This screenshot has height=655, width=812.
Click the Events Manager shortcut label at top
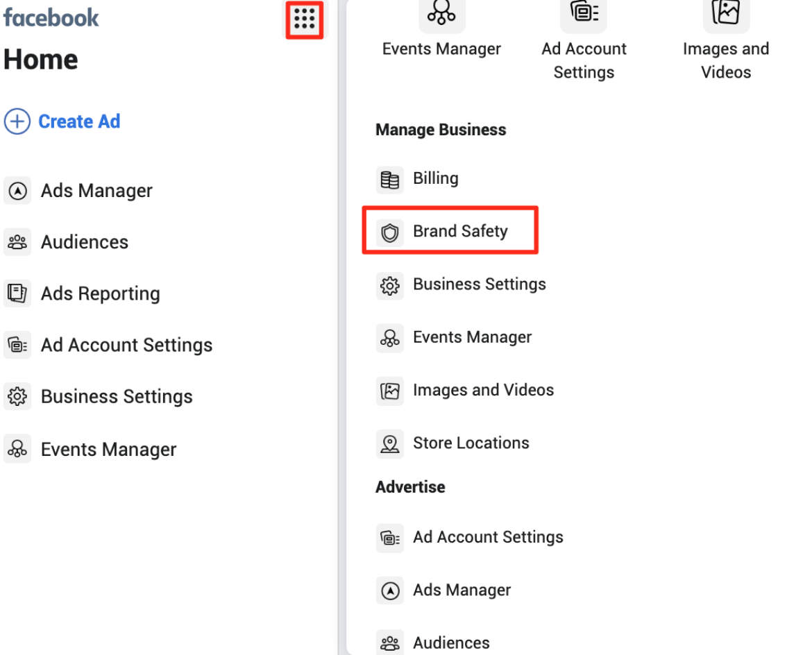441,49
